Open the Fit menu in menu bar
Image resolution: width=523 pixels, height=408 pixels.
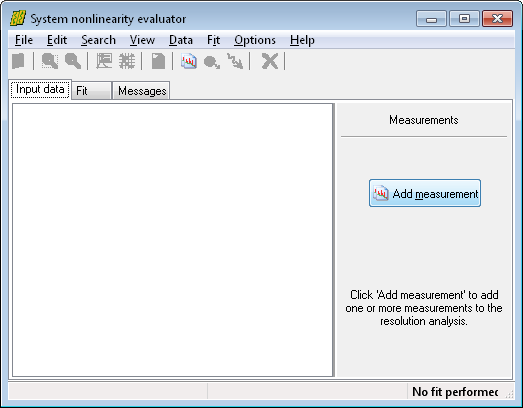[x=213, y=40]
